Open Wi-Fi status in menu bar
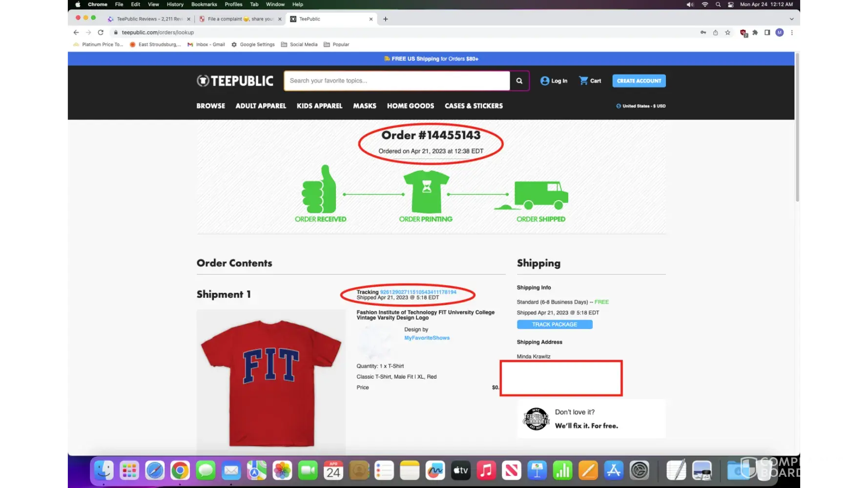The image size is (868, 488). coord(705,4)
